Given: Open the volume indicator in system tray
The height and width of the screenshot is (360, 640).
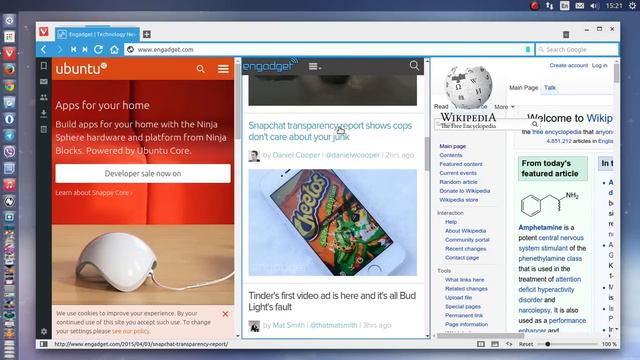Looking at the screenshot, I should pos(595,6).
